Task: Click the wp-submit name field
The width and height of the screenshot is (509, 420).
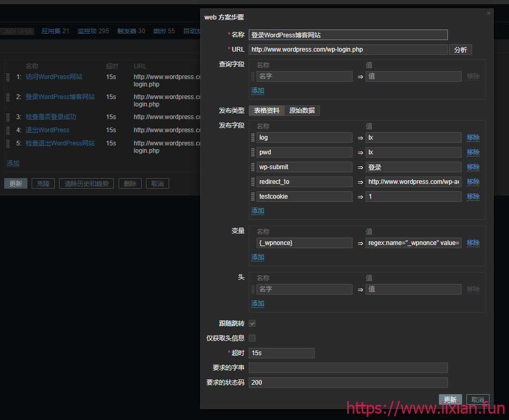Action: [x=304, y=167]
